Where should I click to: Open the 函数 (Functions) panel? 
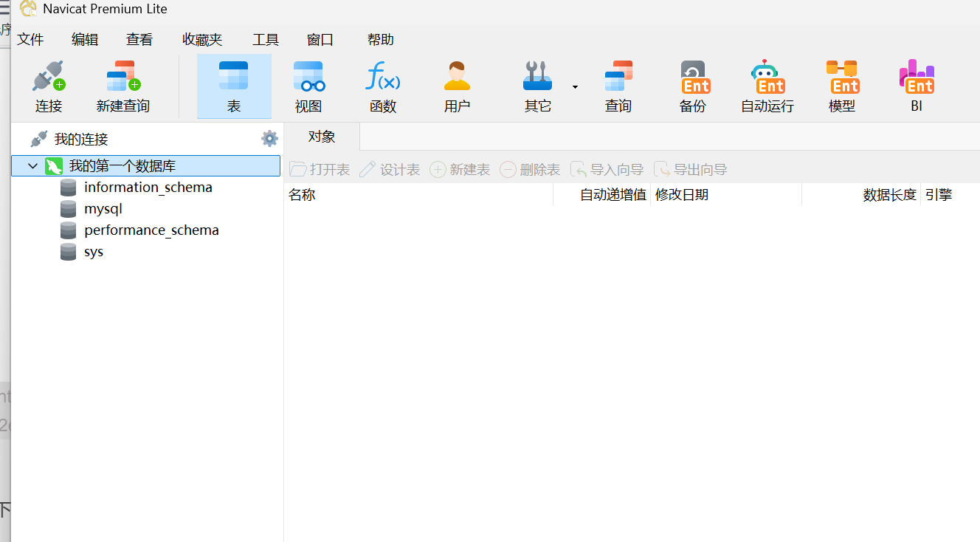(382, 85)
